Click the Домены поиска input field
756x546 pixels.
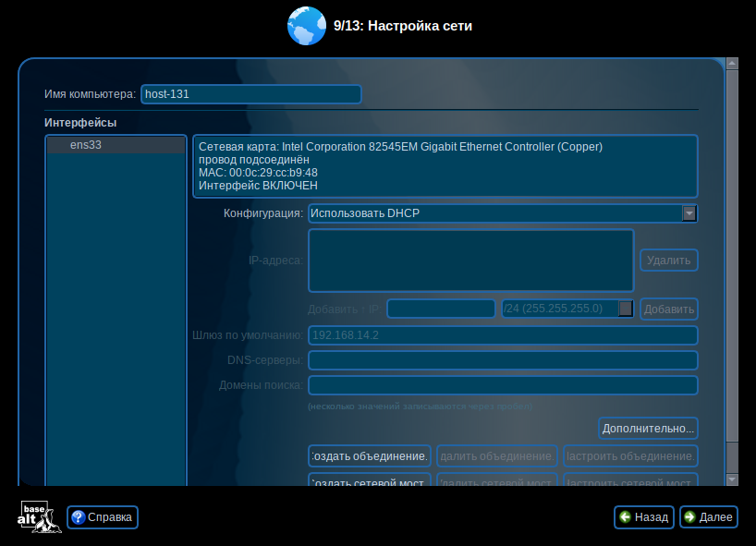coord(503,384)
